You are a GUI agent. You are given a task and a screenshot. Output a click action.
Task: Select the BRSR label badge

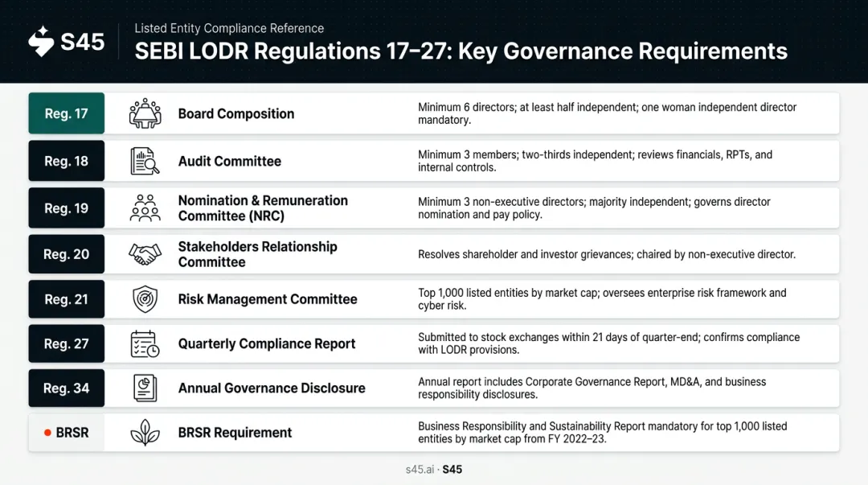[x=67, y=433]
